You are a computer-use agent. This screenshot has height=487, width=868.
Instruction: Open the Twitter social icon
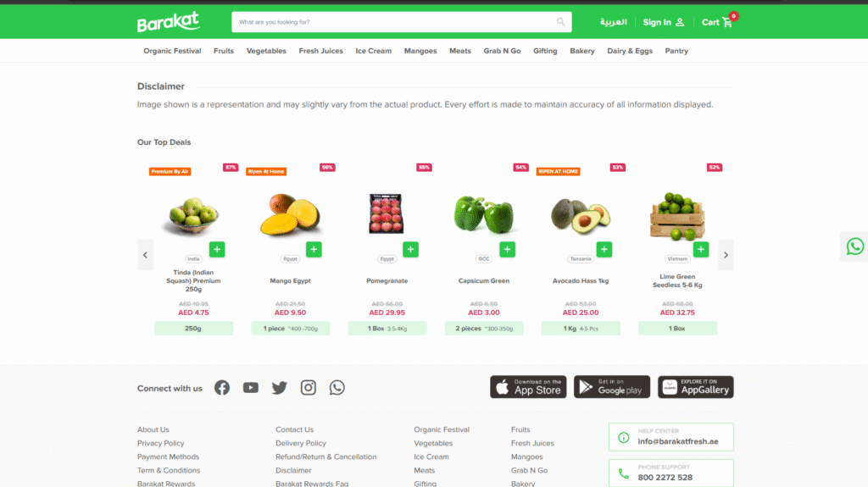pyautogui.click(x=280, y=387)
